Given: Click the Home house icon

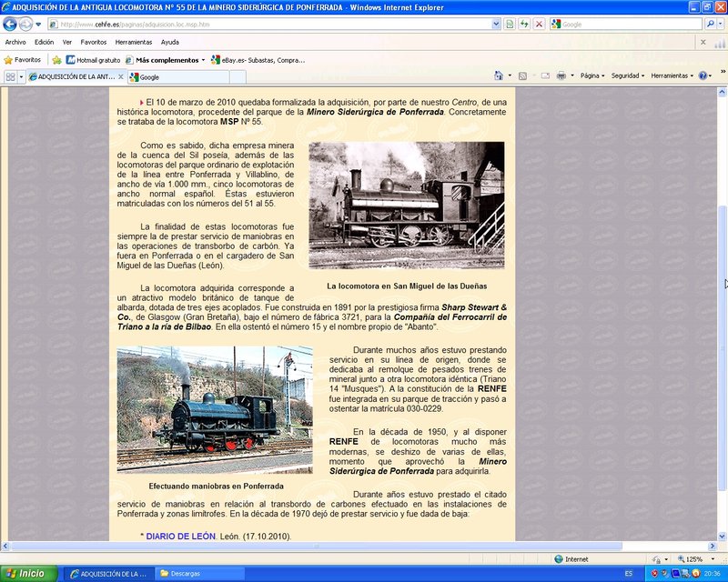Looking at the screenshot, I should (499, 75).
